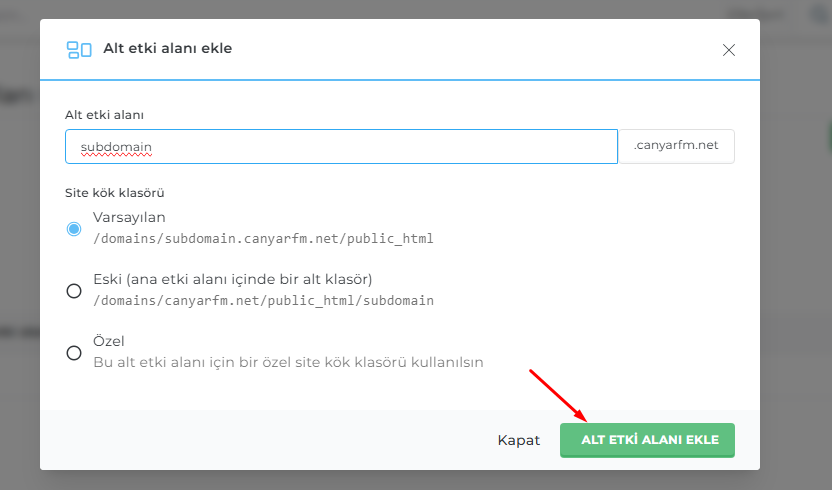The width and height of the screenshot is (832, 490).
Task: Click the dialog title Alt etki alanı ekle
Action: click(167, 48)
